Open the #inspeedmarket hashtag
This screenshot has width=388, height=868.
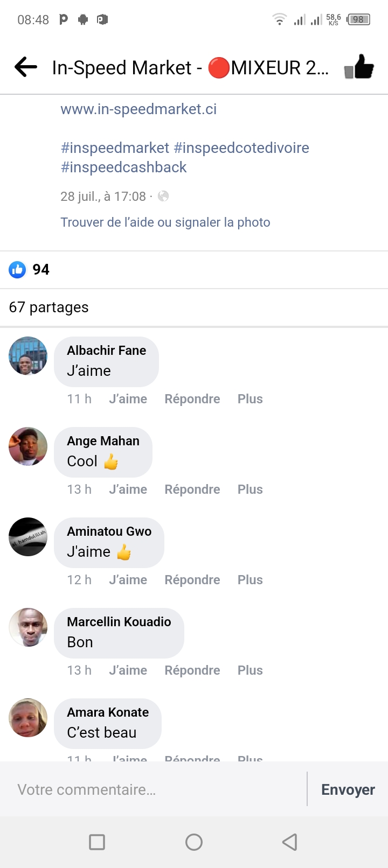click(115, 148)
